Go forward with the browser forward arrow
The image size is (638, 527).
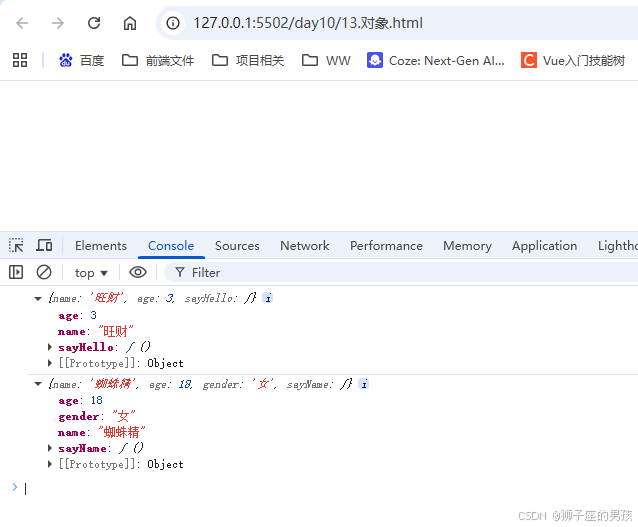click(58, 23)
